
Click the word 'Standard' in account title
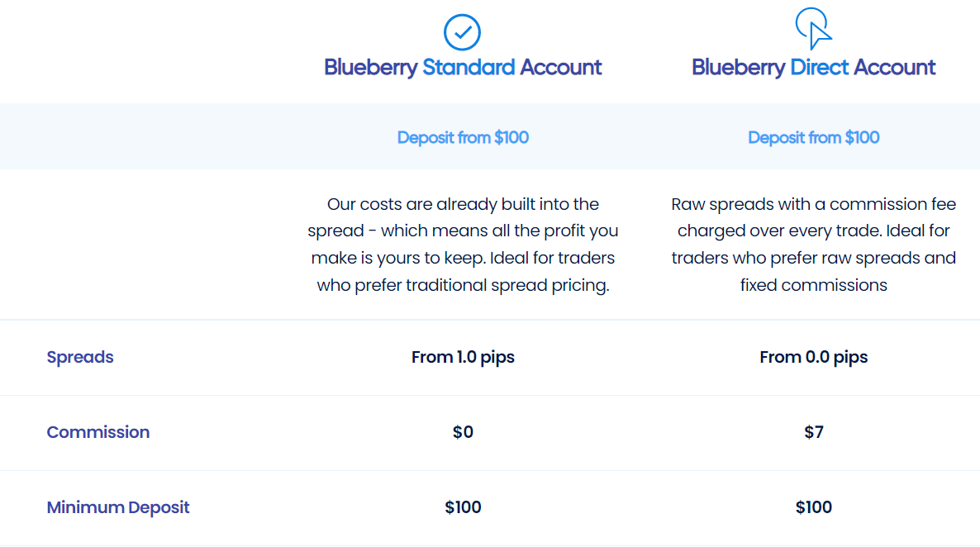pos(469,67)
